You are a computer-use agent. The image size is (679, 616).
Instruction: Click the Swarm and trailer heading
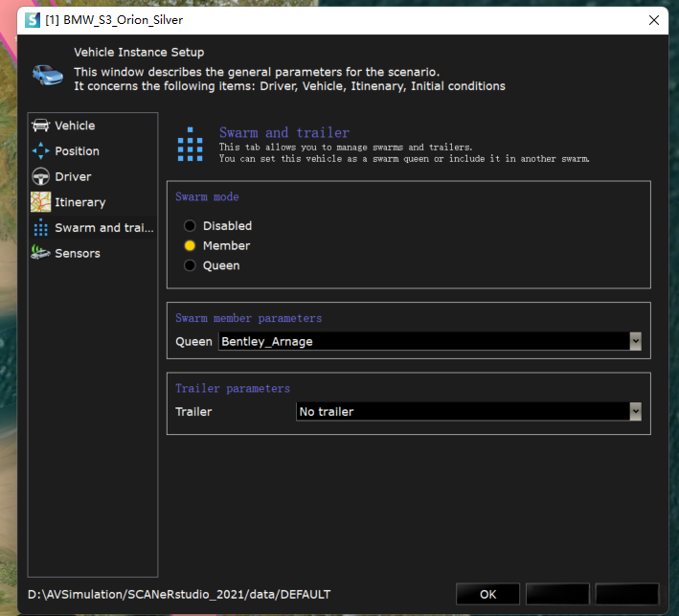click(284, 132)
